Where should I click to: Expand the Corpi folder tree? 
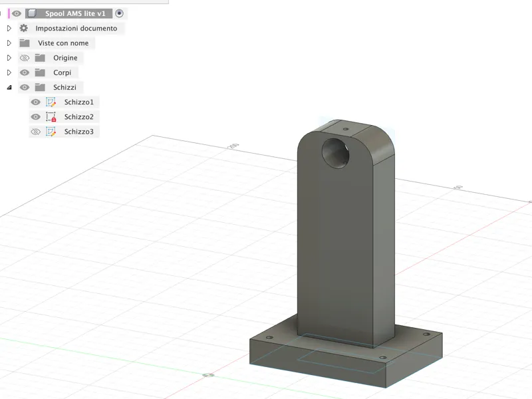[9, 72]
